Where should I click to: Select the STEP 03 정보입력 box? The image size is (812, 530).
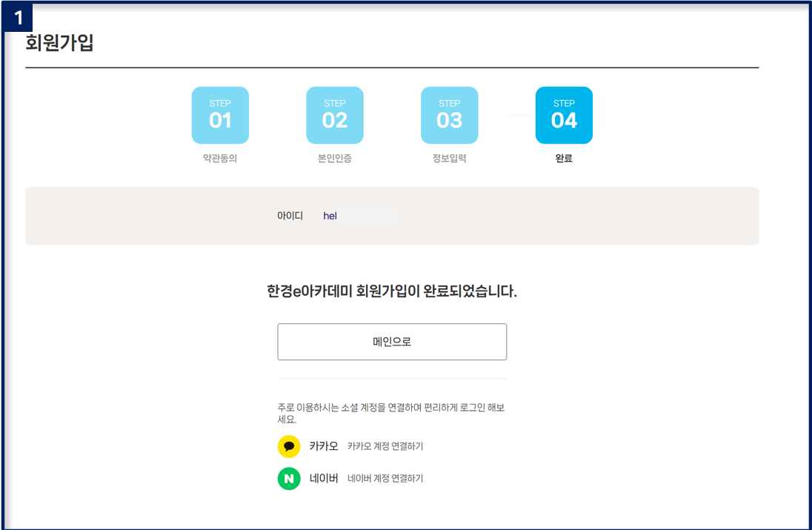click(450, 115)
